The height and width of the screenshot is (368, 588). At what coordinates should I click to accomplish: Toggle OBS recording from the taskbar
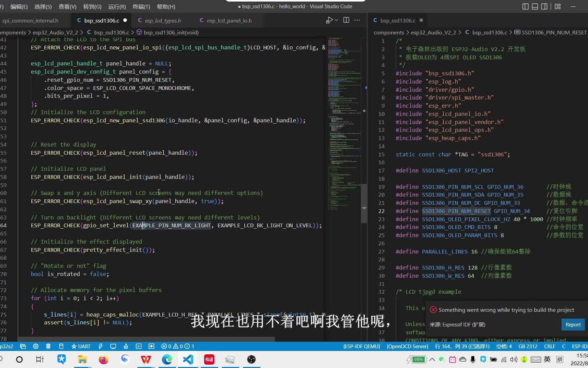251,359
